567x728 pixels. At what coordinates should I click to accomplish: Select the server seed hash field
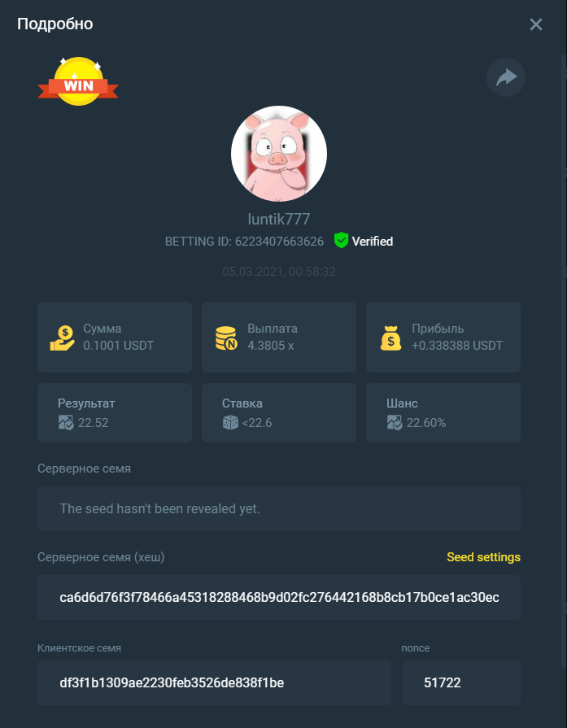coord(279,598)
